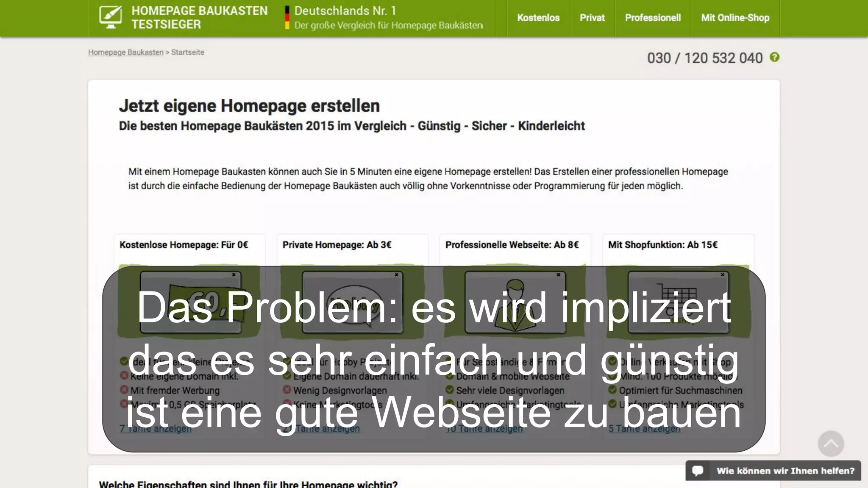The height and width of the screenshot is (488, 868).
Task: Click the green help question mark icon
Action: point(774,57)
